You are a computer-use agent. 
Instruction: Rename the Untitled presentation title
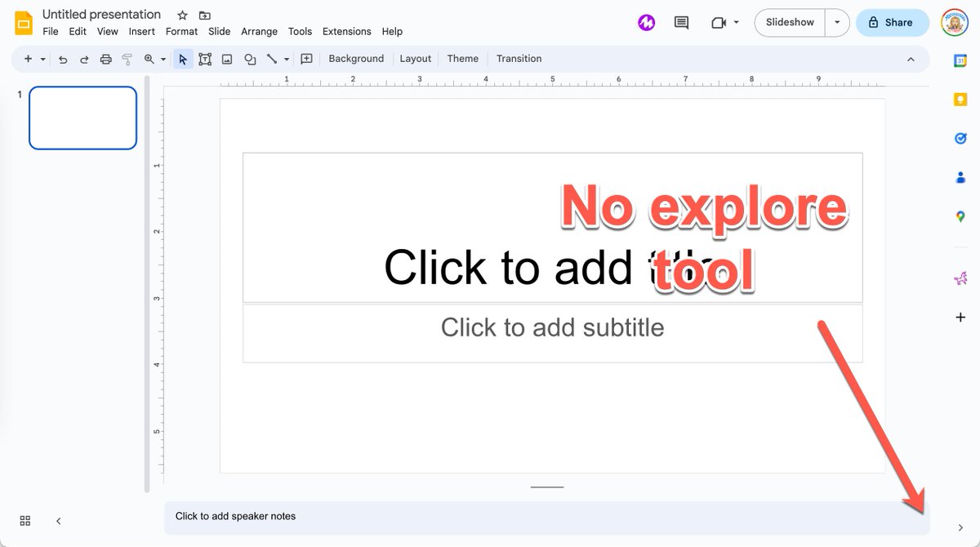pyautogui.click(x=102, y=15)
